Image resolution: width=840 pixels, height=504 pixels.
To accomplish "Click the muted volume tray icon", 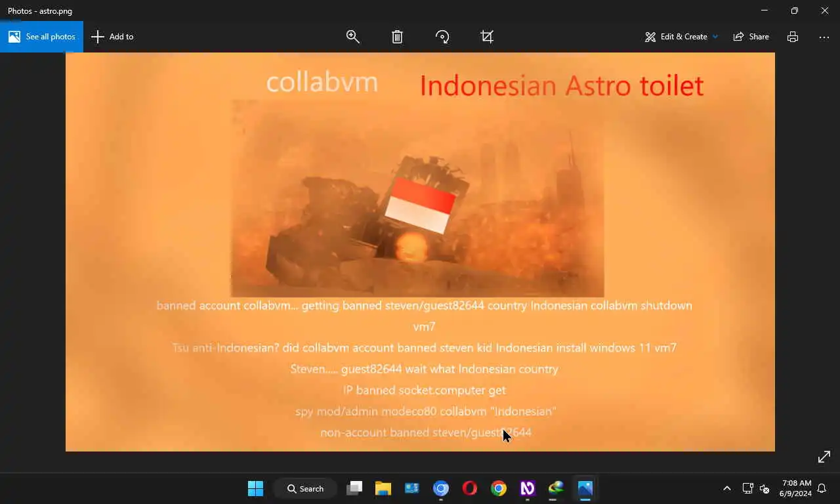I will point(765,488).
